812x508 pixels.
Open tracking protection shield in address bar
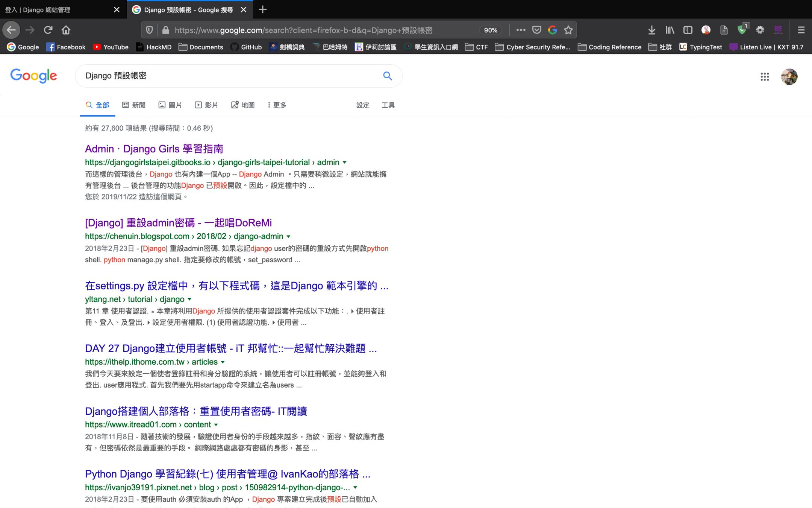tap(149, 30)
